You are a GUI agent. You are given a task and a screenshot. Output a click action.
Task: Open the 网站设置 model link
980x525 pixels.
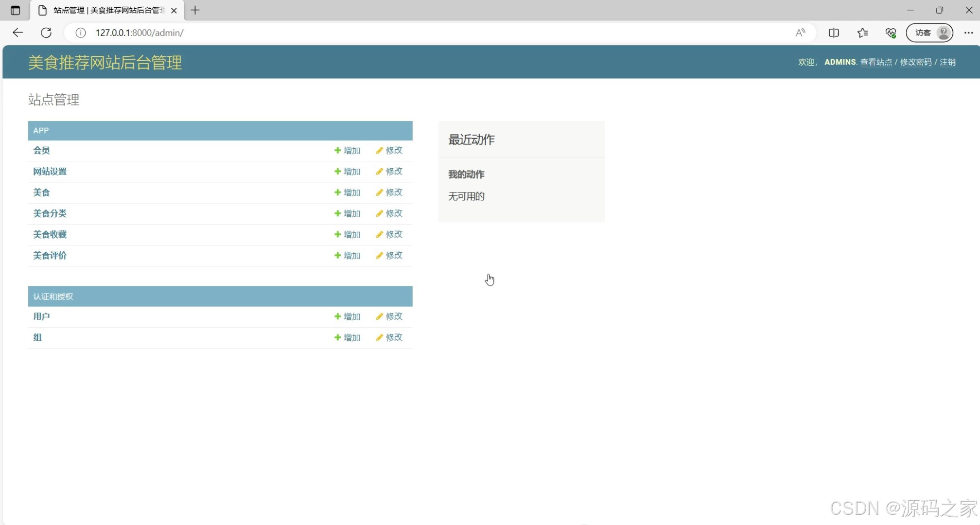point(50,172)
